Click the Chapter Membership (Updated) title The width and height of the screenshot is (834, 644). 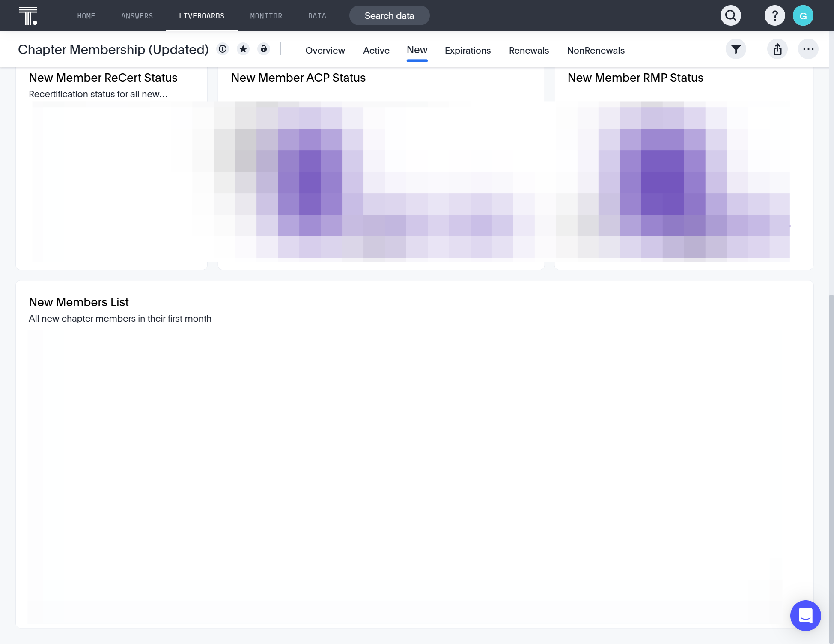click(x=113, y=49)
